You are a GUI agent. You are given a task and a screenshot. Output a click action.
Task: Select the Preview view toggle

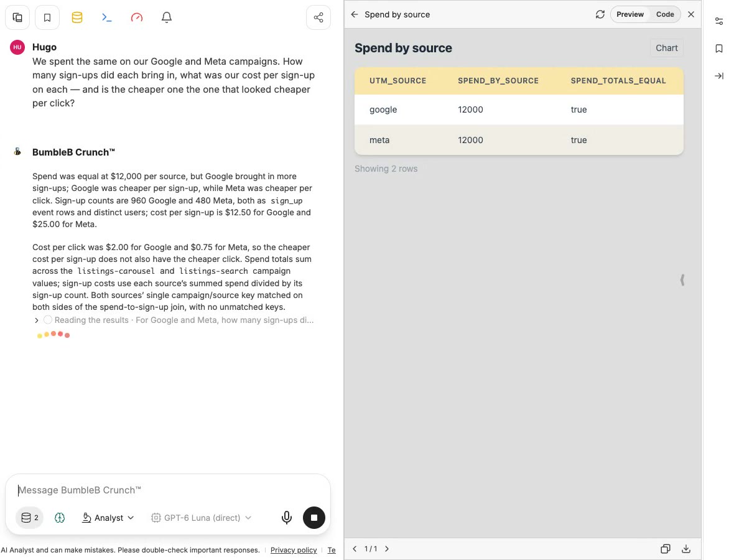tap(630, 14)
